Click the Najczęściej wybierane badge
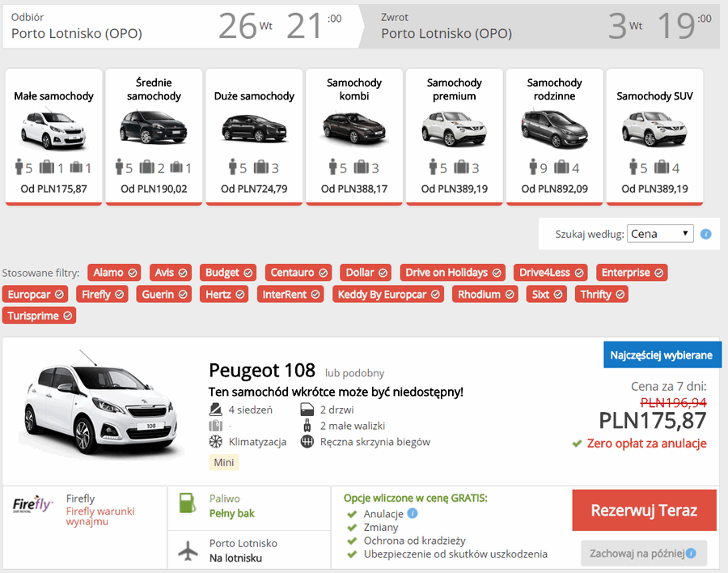This screenshot has height=573, width=728. tap(661, 355)
